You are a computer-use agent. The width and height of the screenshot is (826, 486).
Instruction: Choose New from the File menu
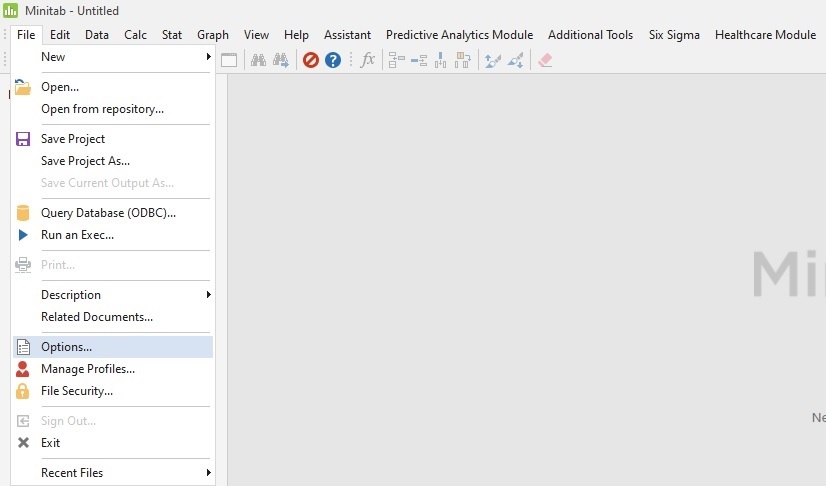(112, 57)
